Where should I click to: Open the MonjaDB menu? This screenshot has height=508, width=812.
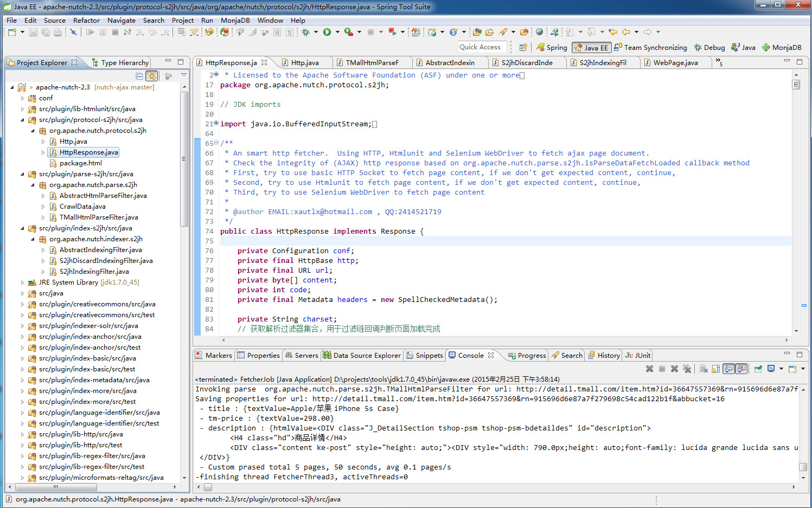tap(235, 21)
